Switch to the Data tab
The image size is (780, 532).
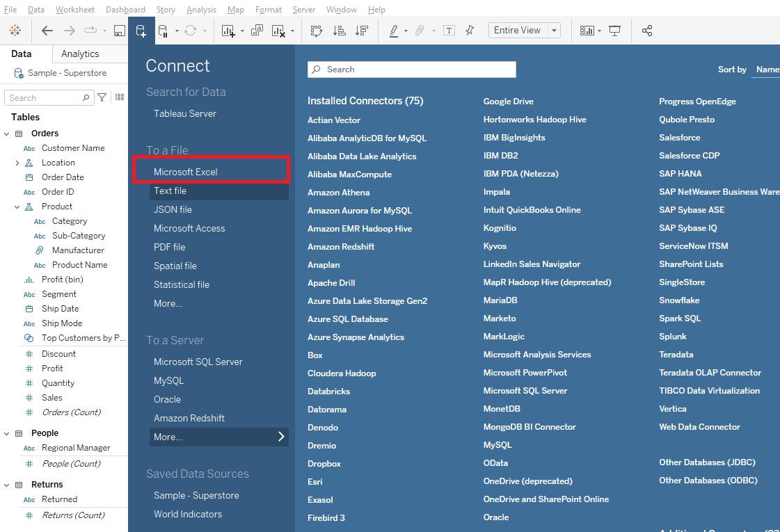[22, 54]
